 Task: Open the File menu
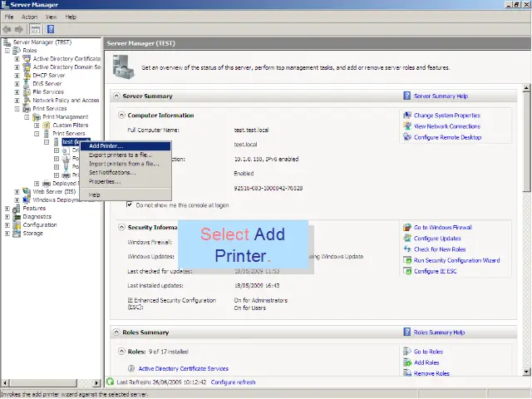click(9, 17)
